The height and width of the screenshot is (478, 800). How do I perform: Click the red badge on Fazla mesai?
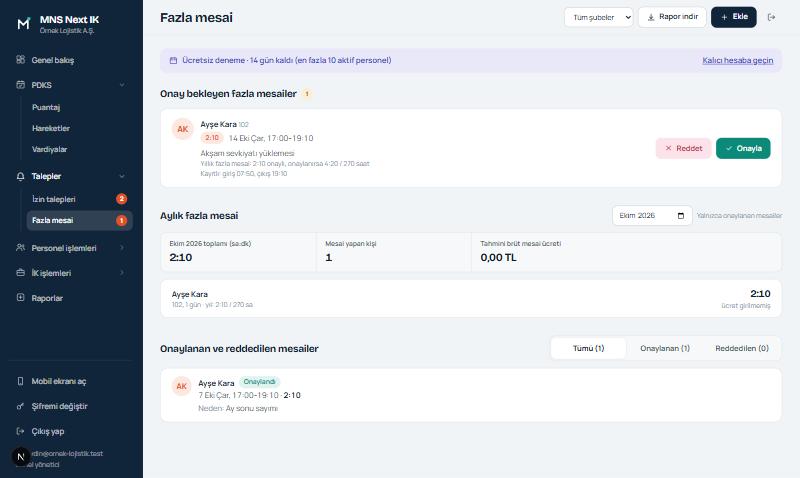click(x=121, y=220)
